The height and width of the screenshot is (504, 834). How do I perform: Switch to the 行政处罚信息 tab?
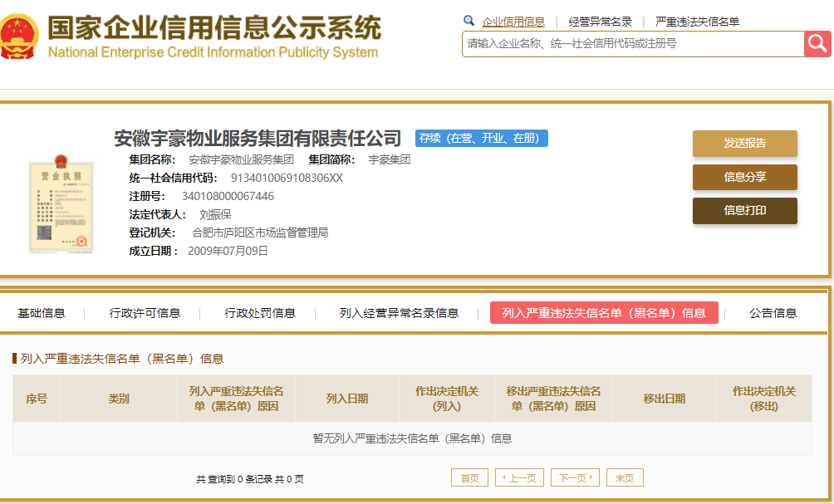pos(260,313)
